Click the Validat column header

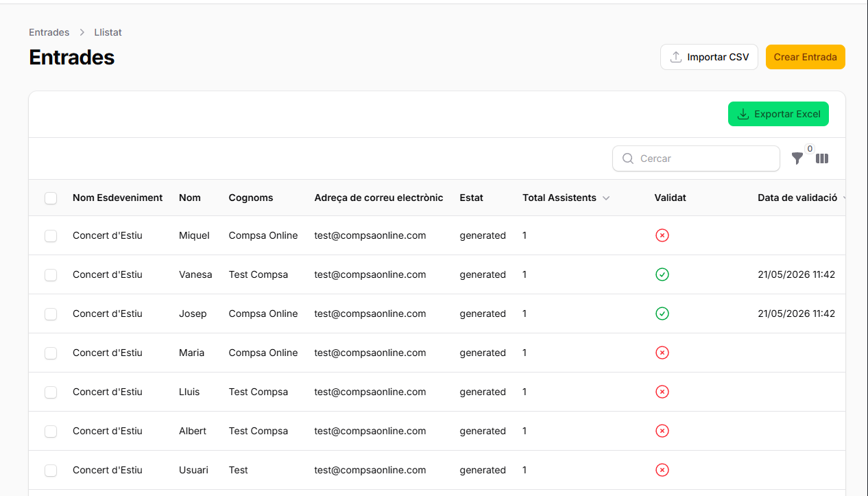pyautogui.click(x=671, y=198)
